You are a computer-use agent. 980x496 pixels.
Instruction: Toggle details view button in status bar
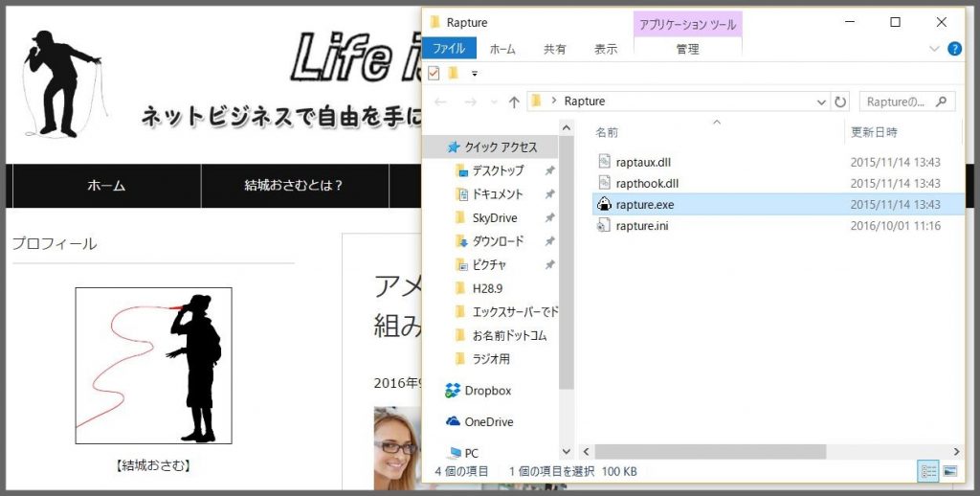pyautogui.click(x=928, y=471)
